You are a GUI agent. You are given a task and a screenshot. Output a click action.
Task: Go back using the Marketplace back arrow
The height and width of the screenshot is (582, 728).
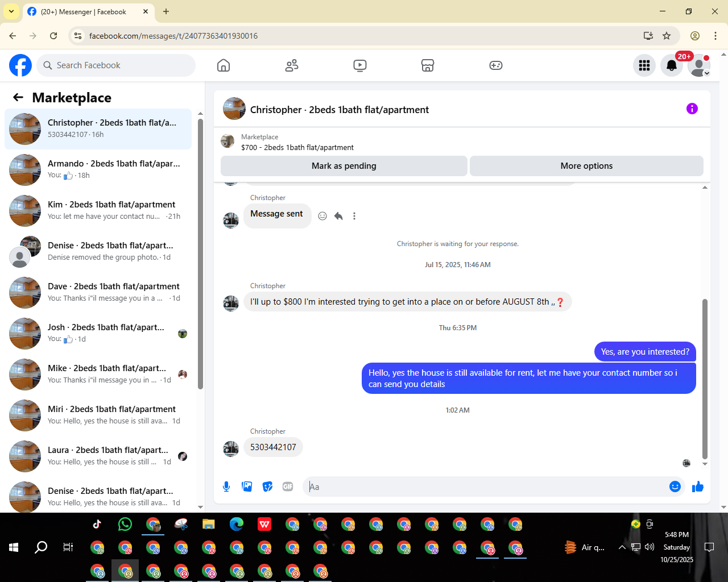(18, 97)
